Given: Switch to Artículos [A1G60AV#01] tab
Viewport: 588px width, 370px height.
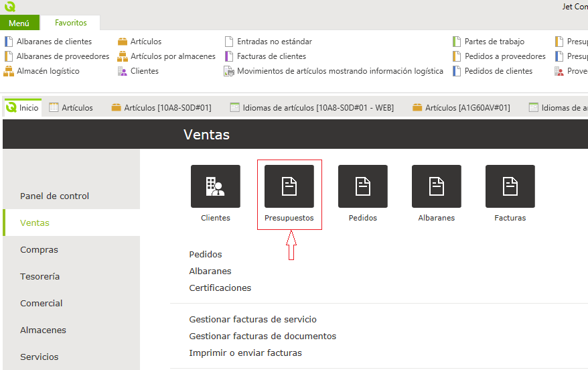Looking at the screenshot, I should [461, 108].
